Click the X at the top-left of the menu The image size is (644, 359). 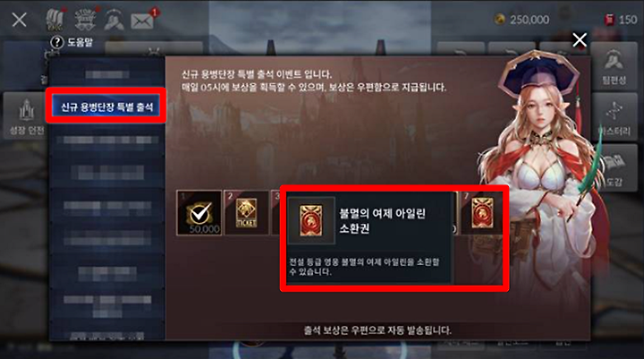19,20
